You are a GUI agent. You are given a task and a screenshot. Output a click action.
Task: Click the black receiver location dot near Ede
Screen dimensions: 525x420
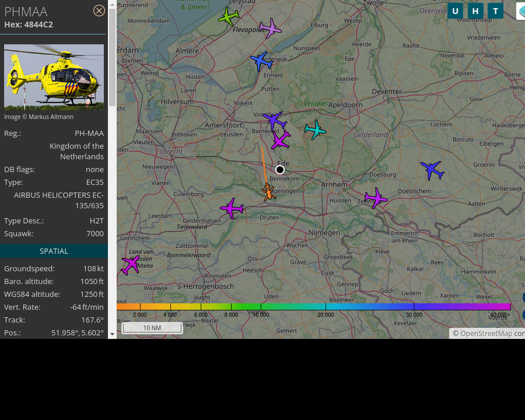(x=280, y=170)
